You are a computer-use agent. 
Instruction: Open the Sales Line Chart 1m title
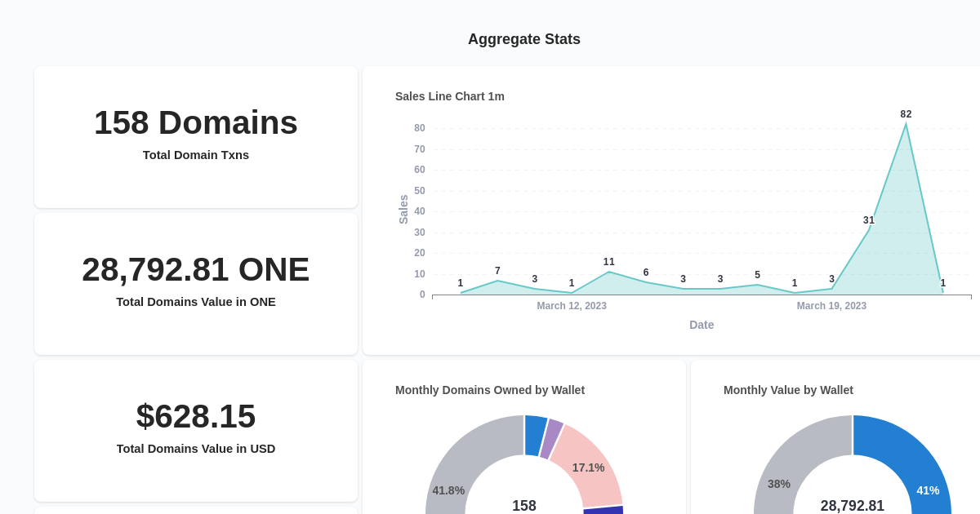point(449,96)
